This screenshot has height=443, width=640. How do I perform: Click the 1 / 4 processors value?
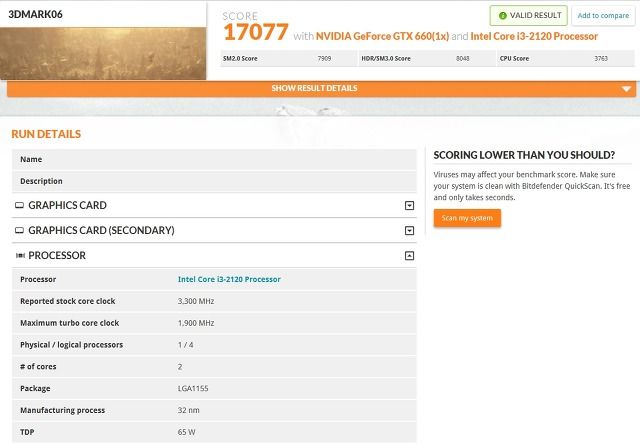pos(185,345)
